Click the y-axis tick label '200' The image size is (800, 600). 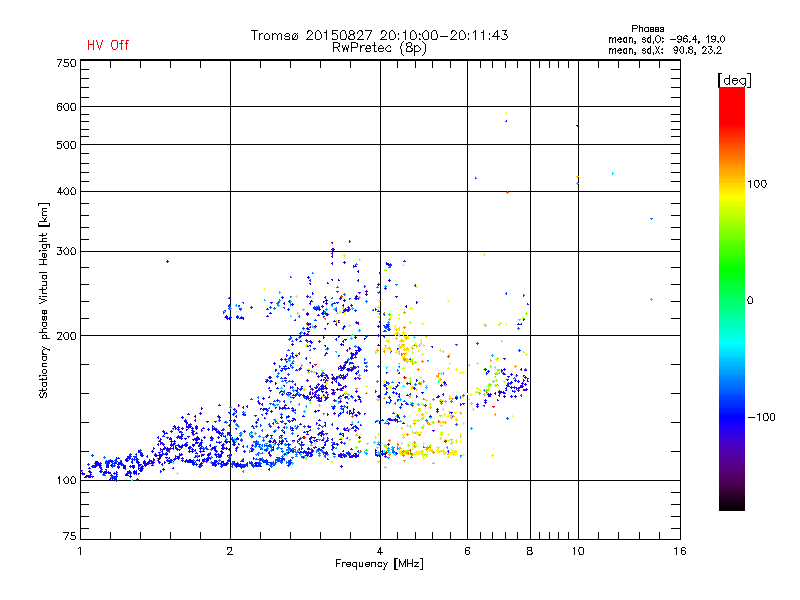pos(66,336)
